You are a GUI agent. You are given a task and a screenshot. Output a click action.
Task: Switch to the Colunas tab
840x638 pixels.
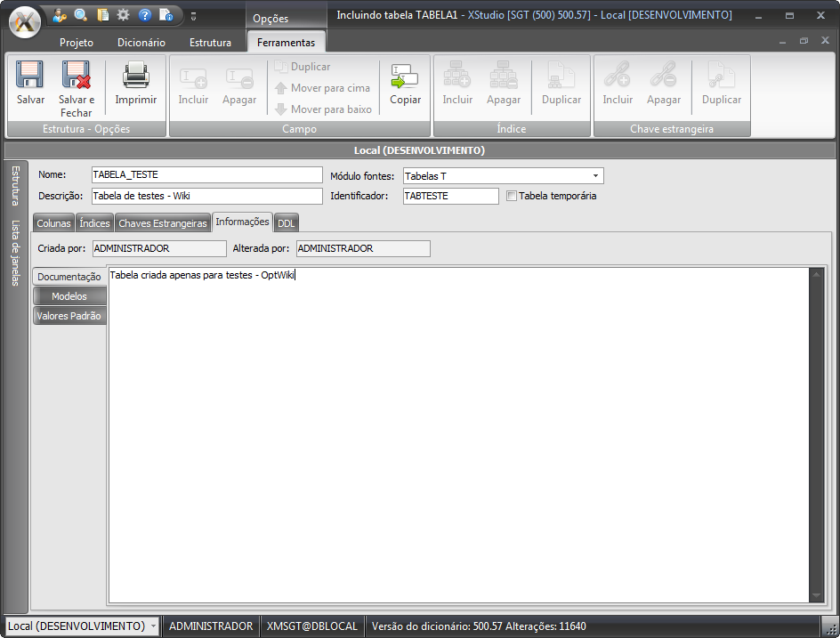[x=53, y=222]
